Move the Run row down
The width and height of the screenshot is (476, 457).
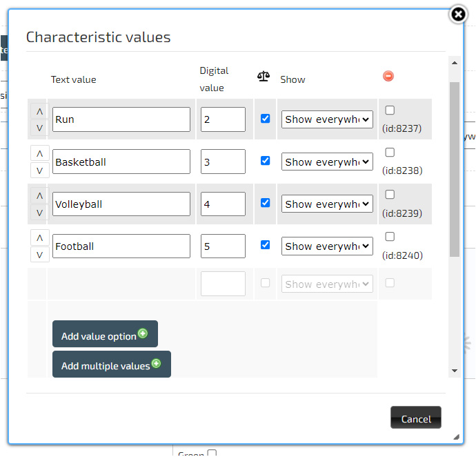tap(39, 128)
